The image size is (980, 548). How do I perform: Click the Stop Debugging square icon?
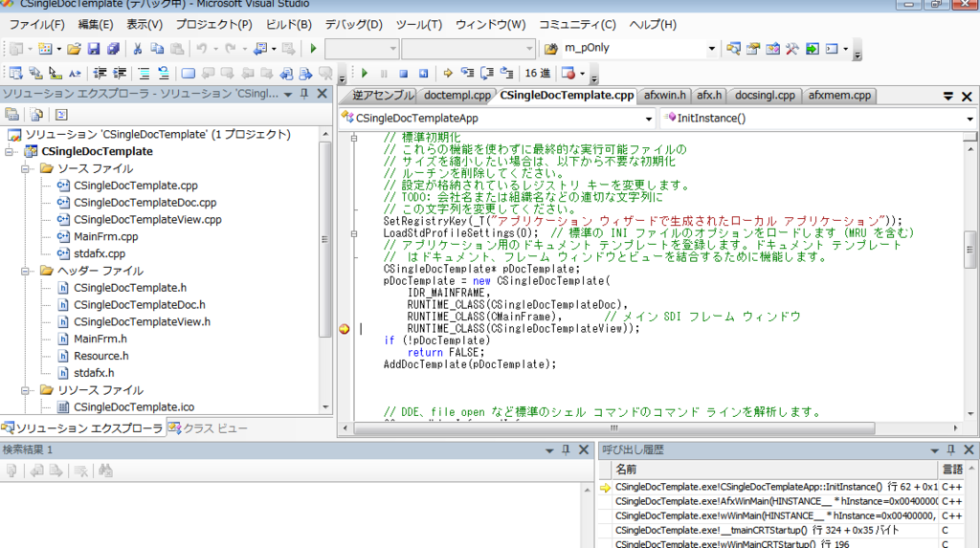[404, 73]
